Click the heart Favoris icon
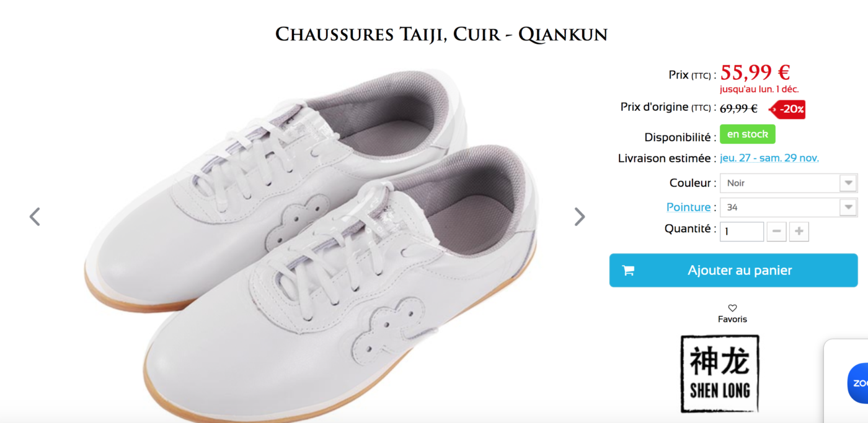The image size is (868, 423). coord(732,308)
